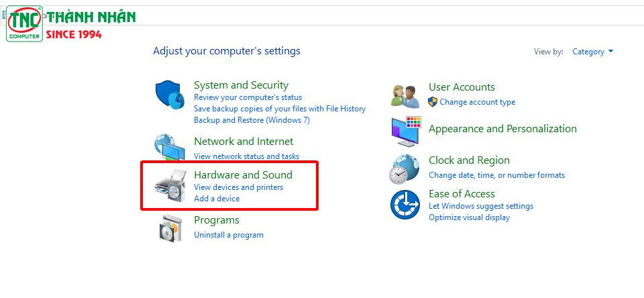Select Add a device link
This screenshot has width=644, height=298.
pos(217,199)
